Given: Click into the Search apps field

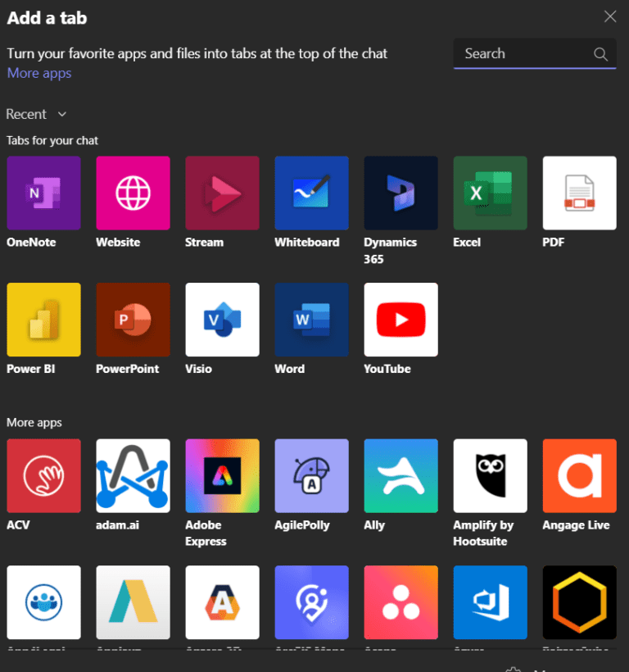Looking at the screenshot, I should (x=535, y=53).
